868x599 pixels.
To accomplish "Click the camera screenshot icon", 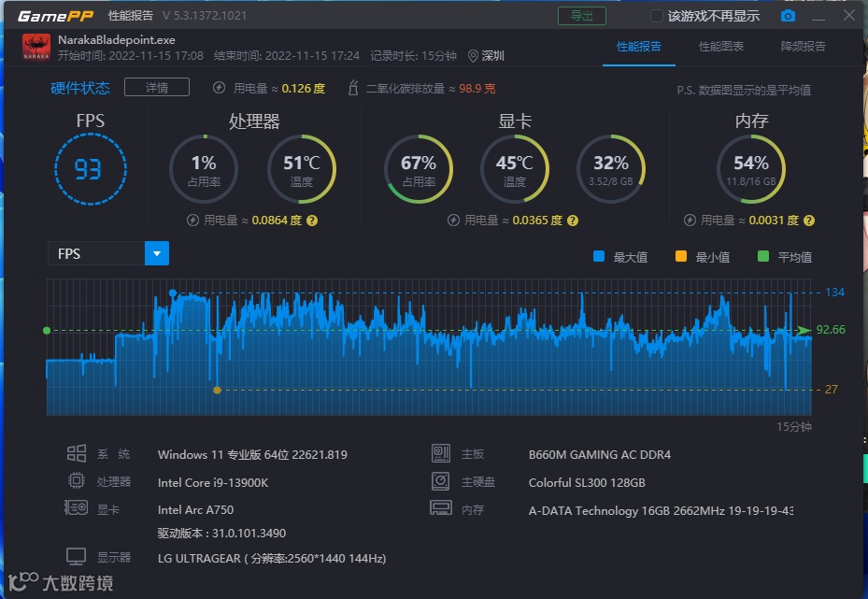I will (788, 16).
